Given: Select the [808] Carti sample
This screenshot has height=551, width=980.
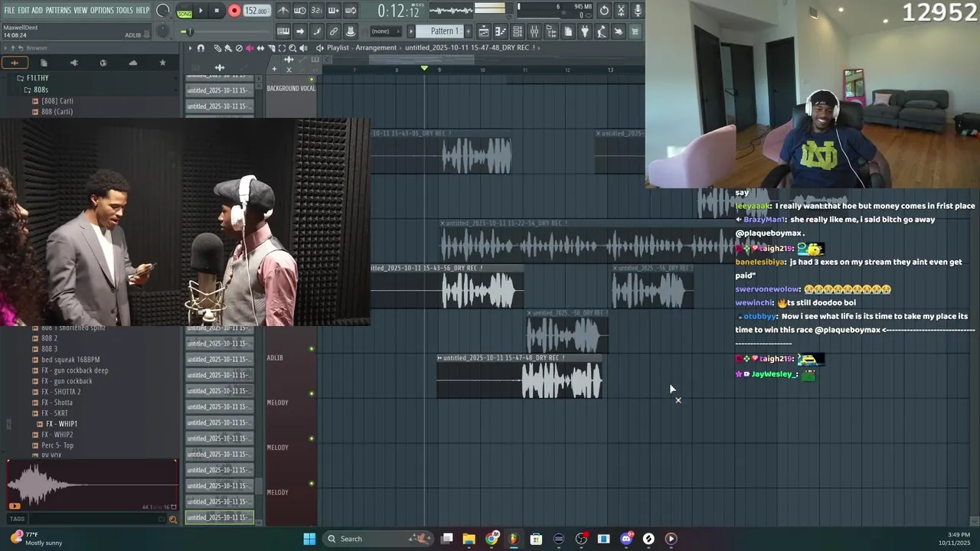Looking at the screenshot, I should (x=57, y=101).
